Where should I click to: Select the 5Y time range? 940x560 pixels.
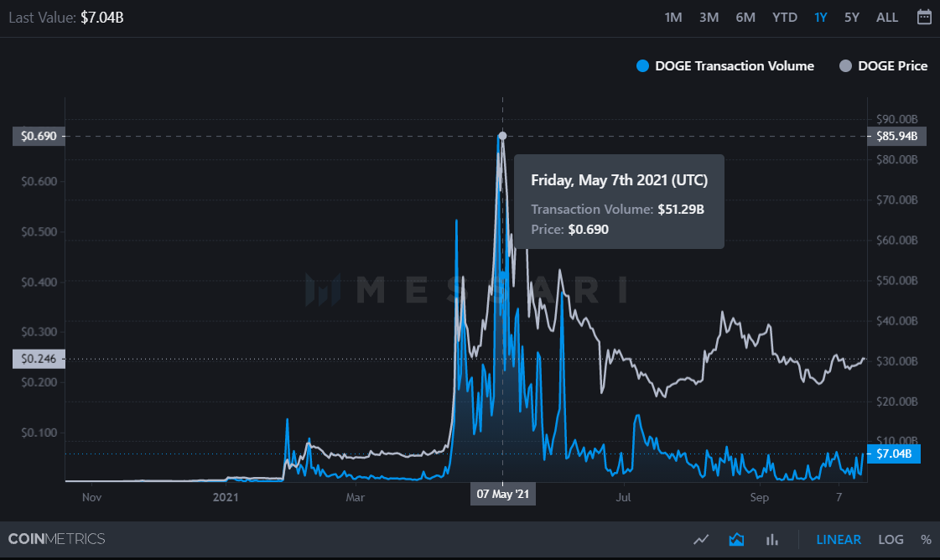click(x=852, y=18)
